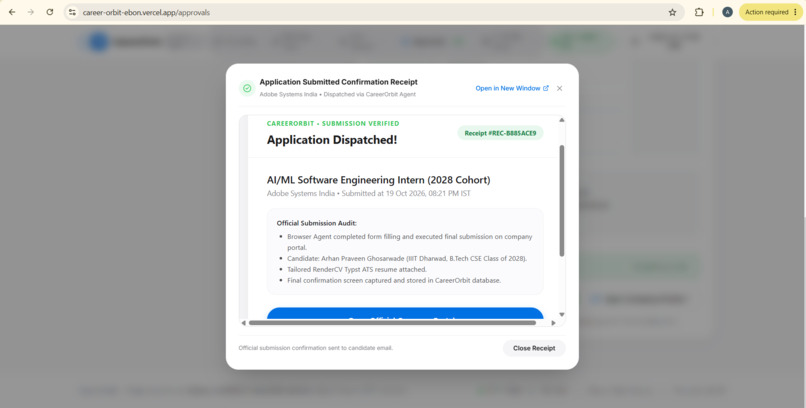Open site information icon in address bar
This screenshot has width=806, height=408.
[72, 12]
